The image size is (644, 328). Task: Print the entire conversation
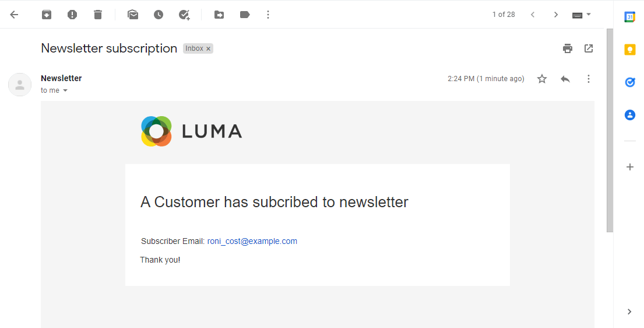click(568, 48)
